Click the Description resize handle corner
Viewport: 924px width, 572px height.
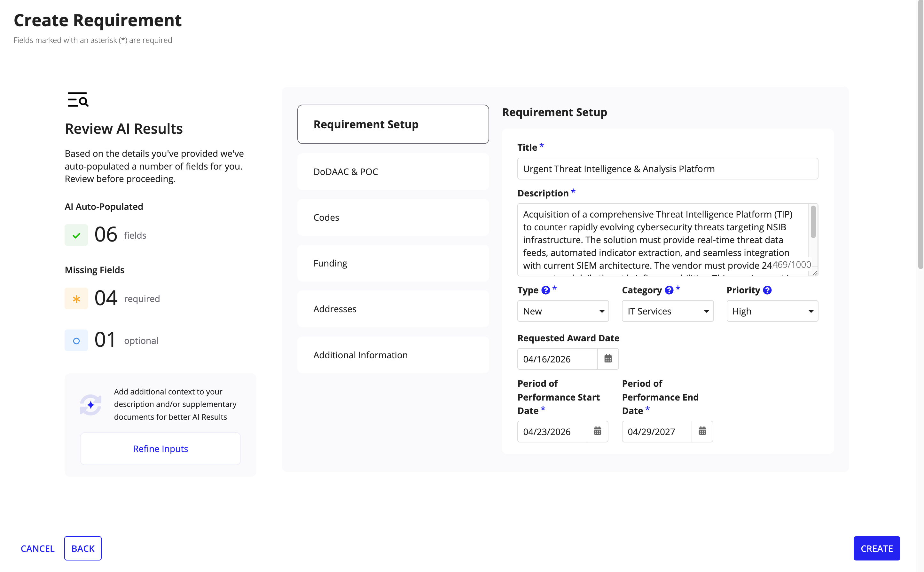815,273
